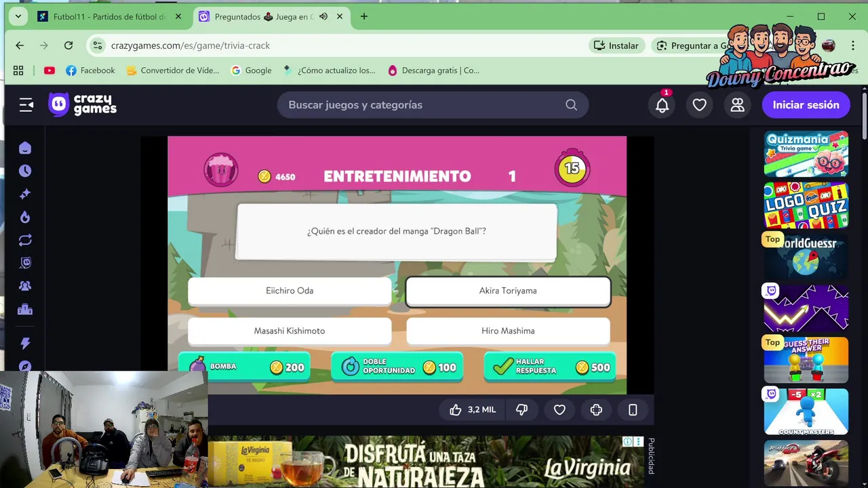Open the Count Masters game thumbnail

806,411
